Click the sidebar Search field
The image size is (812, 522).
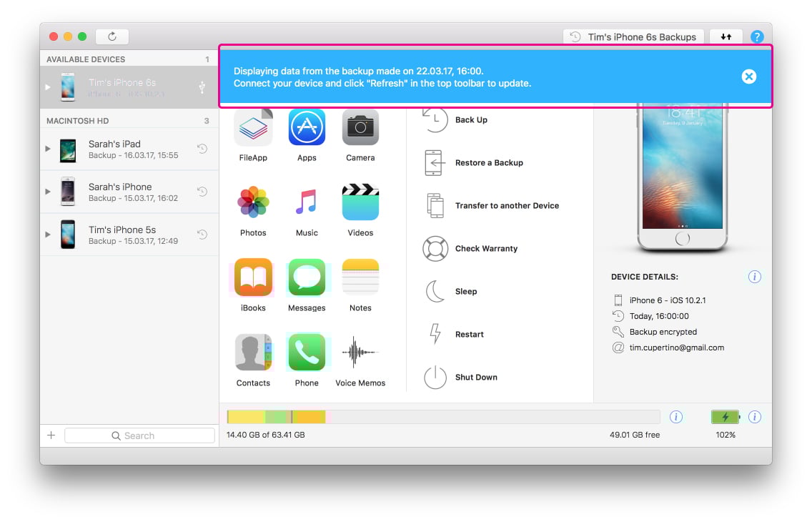[140, 435]
